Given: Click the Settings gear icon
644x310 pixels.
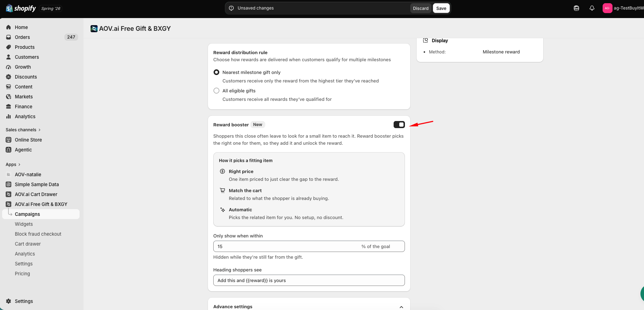Looking at the screenshot, I should [8, 301].
